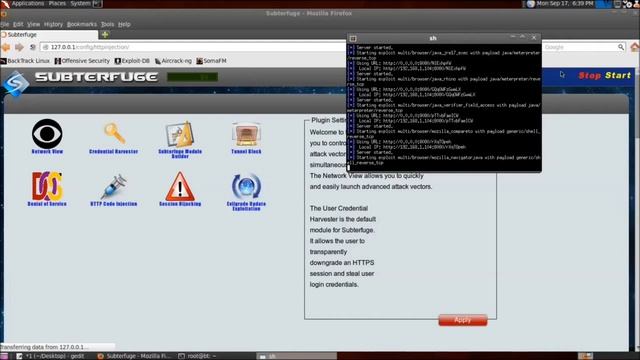Open the Credential Harvester module
Screen dimensions: 640x360
coord(113,138)
